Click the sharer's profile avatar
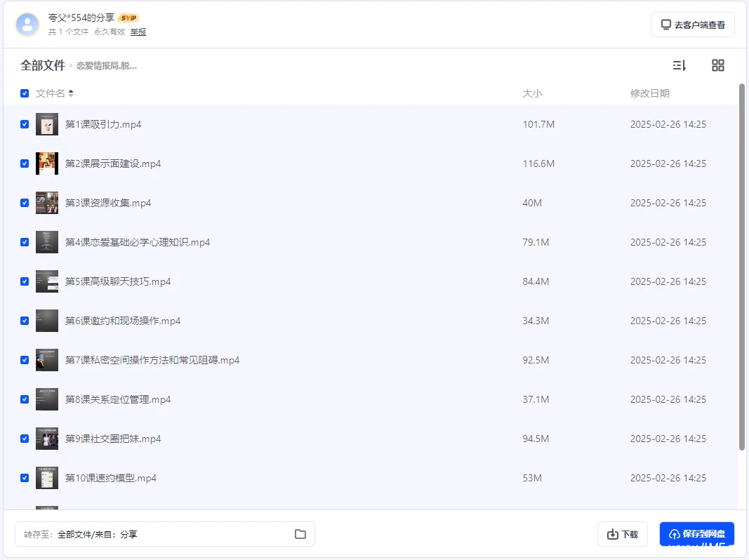749x560 pixels. click(x=27, y=25)
